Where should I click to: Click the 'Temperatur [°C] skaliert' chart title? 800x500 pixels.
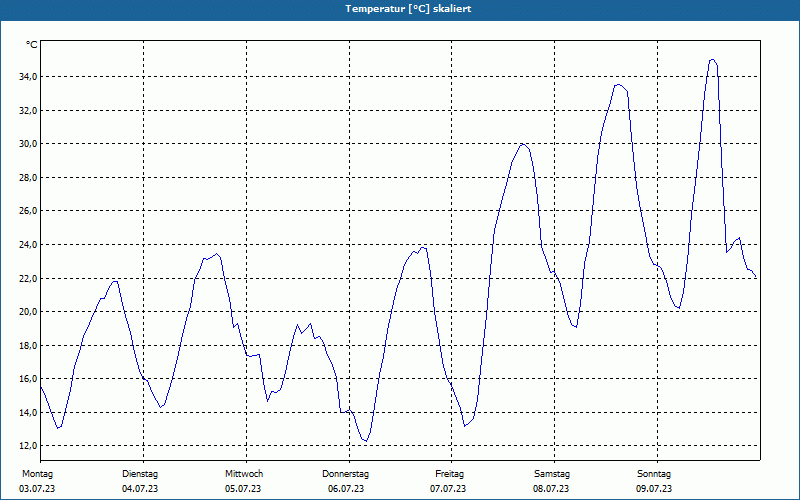[x=408, y=9]
